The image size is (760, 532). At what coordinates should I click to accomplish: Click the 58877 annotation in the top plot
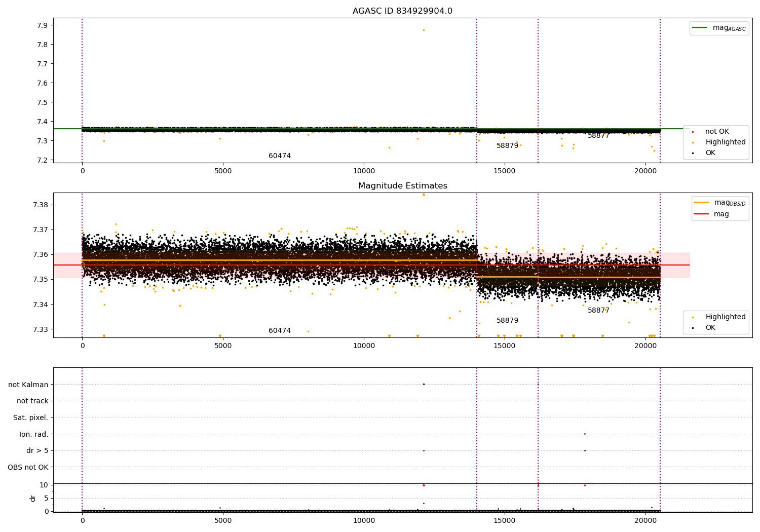[x=598, y=136]
